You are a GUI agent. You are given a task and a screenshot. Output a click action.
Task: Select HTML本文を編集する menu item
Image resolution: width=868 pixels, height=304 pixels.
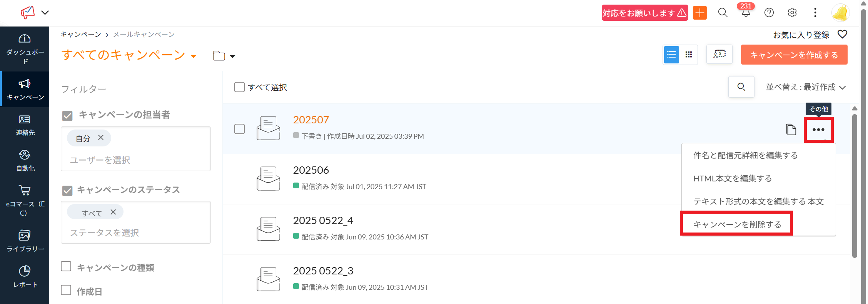[x=732, y=178]
